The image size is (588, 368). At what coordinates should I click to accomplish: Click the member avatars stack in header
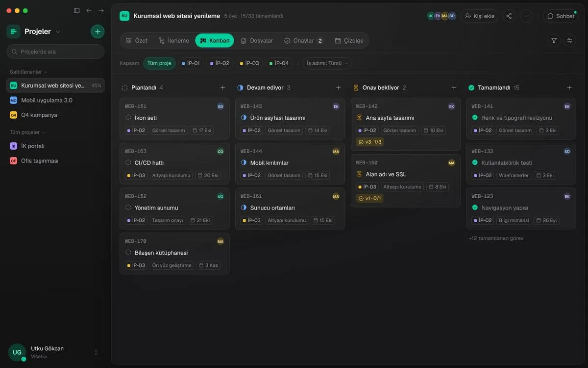pyautogui.click(x=441, y=16)
